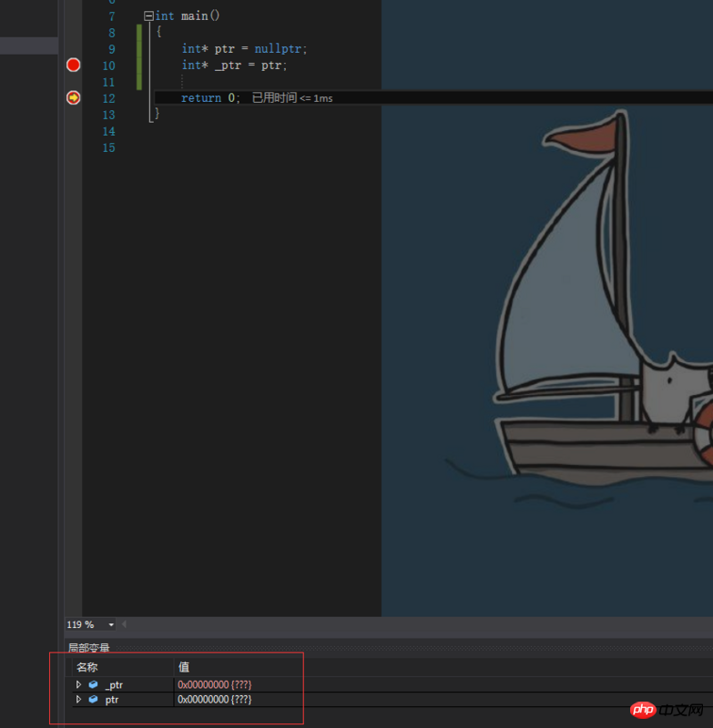Select the _ptr value 0x00000000 cell
Viewport: 713px width, 728px height.
coord(214,684)
